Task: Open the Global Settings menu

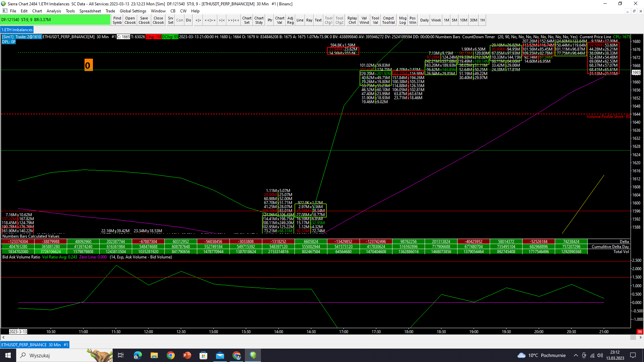Action: (133, 11)
